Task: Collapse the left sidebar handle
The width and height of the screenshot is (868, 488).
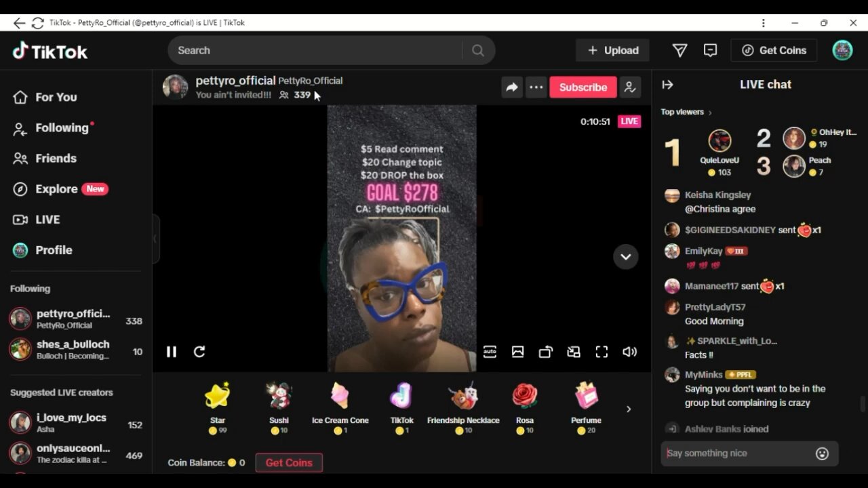Action: 155,239
